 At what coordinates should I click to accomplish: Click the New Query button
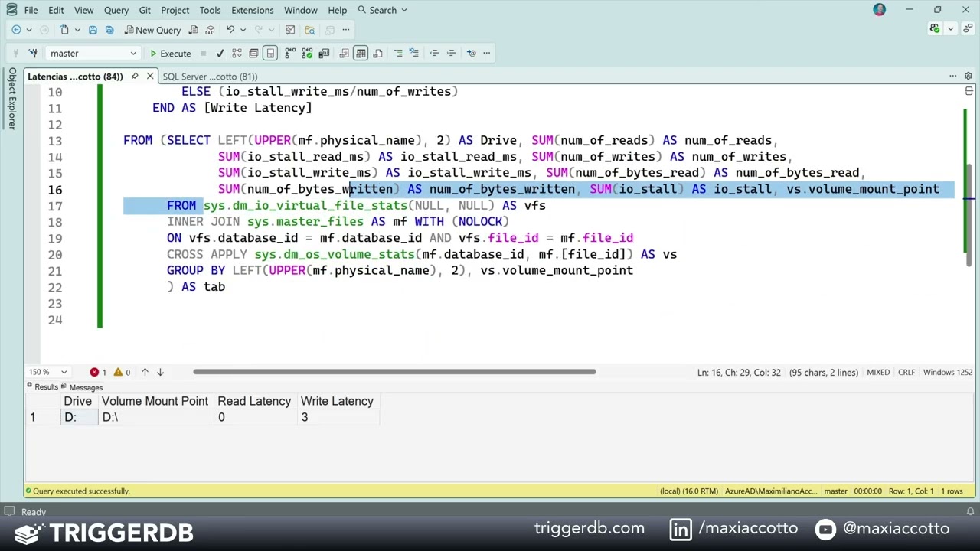(152, 30)
